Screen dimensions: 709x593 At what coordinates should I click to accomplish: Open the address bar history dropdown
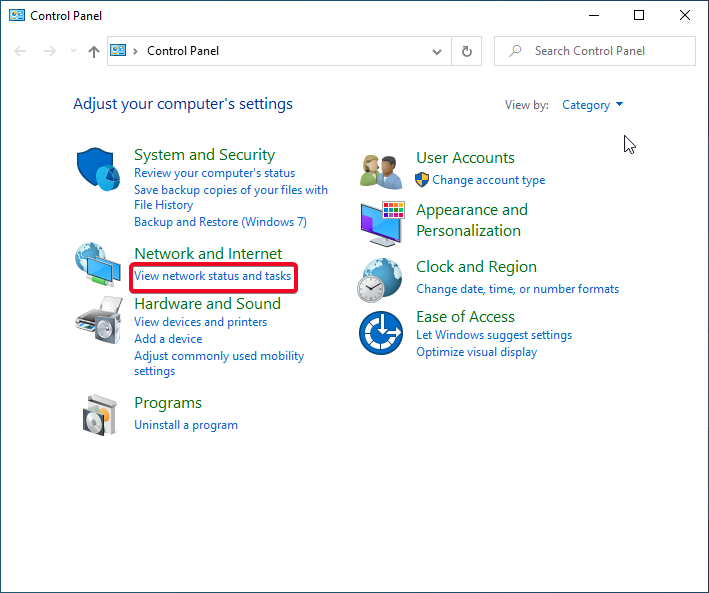pyautogui.click(x=437, y=51)
